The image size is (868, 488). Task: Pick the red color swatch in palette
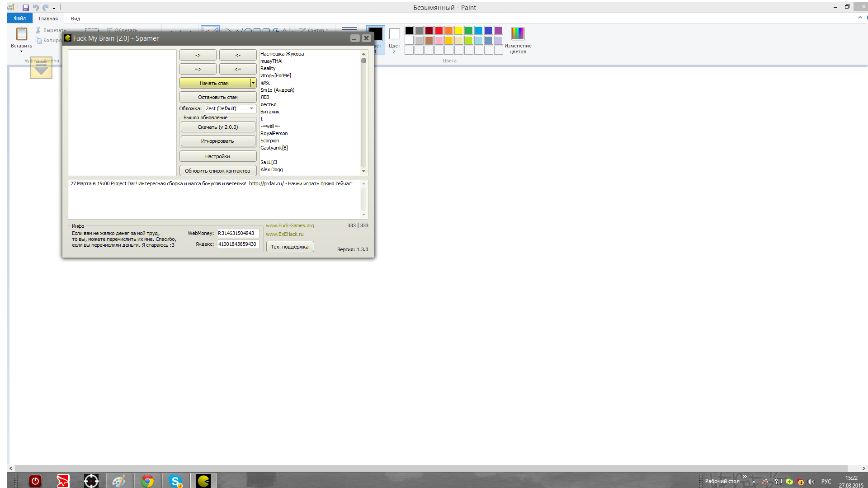tap(439, 30)
